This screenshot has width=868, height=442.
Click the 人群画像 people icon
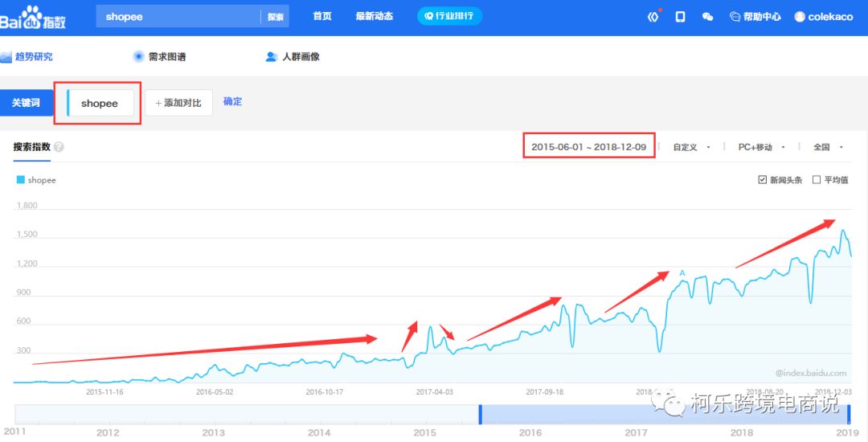point(272,56)
